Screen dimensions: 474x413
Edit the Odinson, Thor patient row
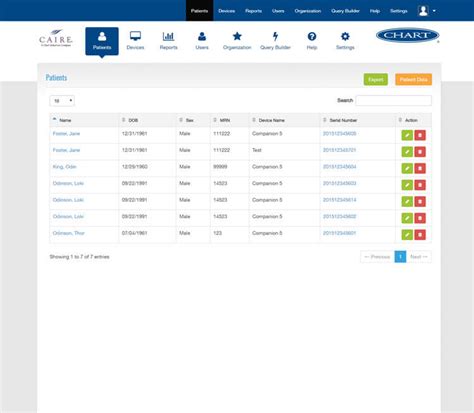click(407, 235)
